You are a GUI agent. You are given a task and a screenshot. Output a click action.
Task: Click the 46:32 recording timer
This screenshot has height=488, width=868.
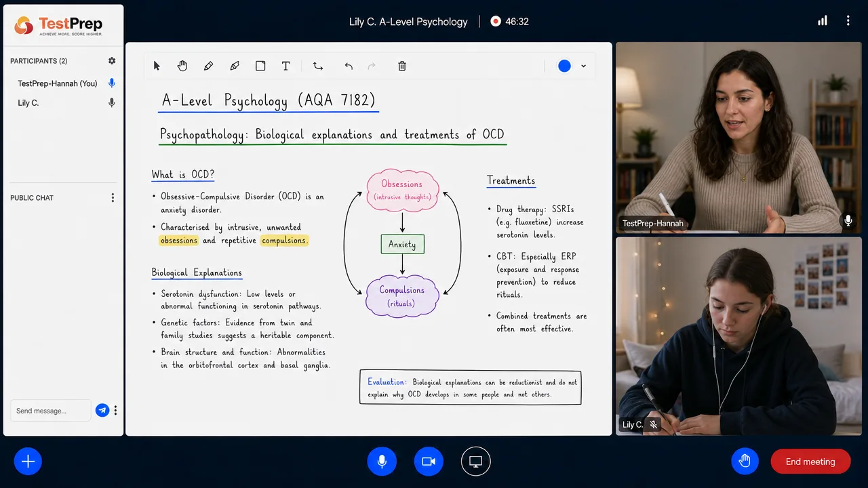pos(517,22)
